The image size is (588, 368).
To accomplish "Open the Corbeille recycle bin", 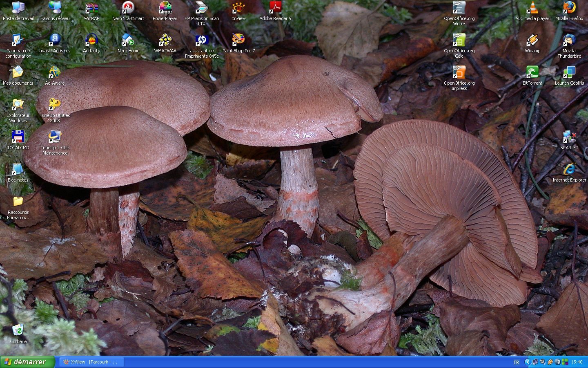I will coord(18,334).
